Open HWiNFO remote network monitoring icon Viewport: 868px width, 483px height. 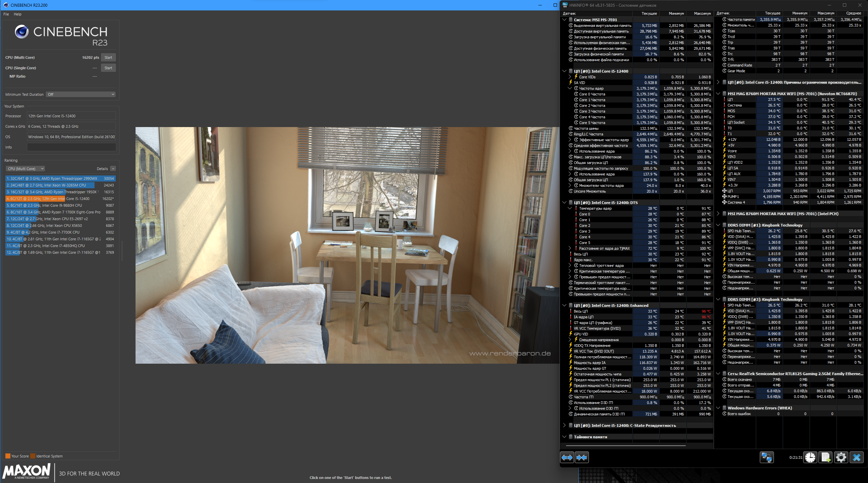[766, 457]
